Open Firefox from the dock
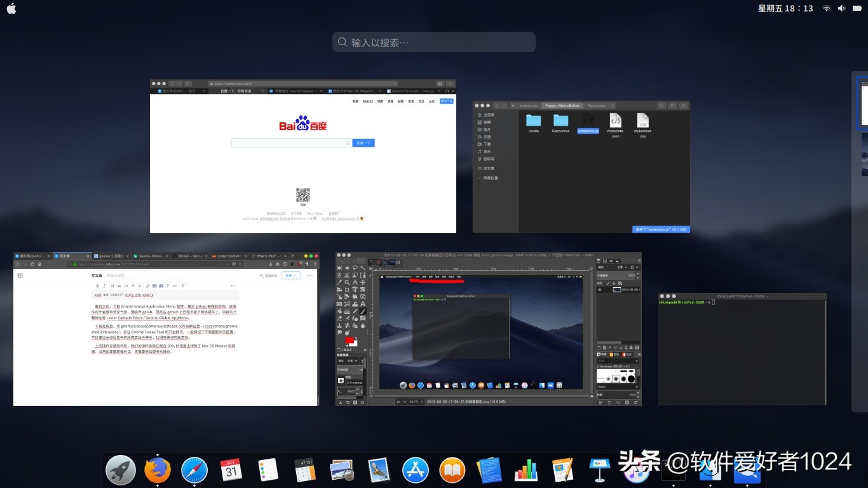The width and height of the screenshot is (868, 488). 157,470
